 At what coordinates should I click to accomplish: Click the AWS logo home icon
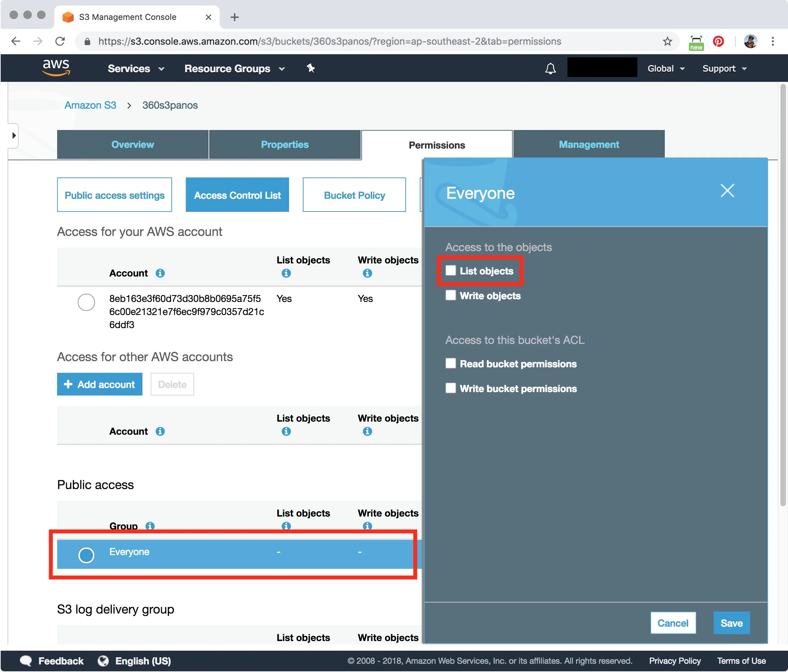pyautogui.click(x=56, y=68)
